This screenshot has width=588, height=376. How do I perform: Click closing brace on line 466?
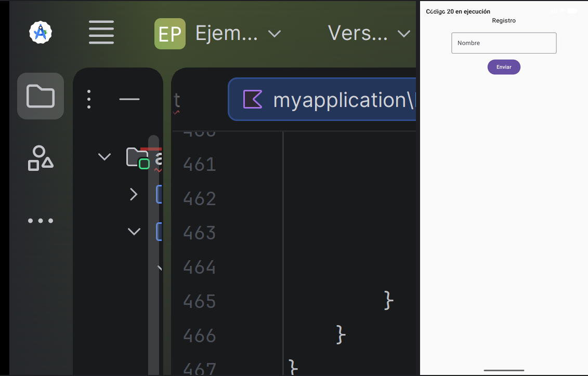point(341,334)
